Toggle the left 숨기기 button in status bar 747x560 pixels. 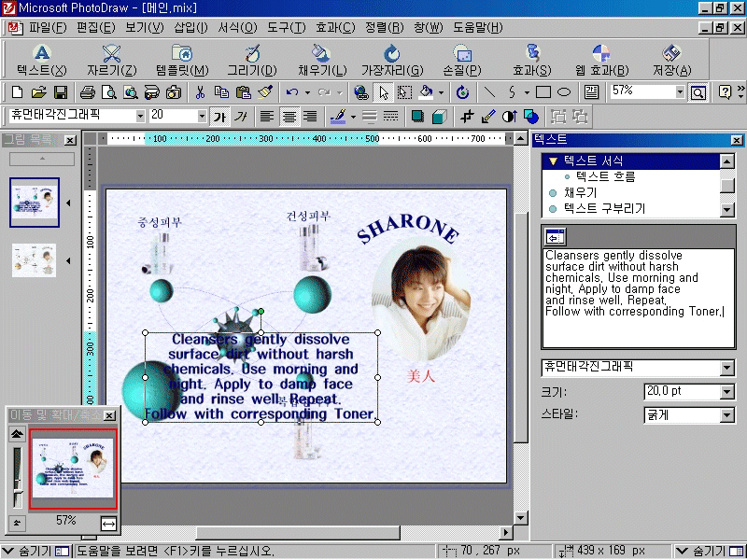click(36, 551)
